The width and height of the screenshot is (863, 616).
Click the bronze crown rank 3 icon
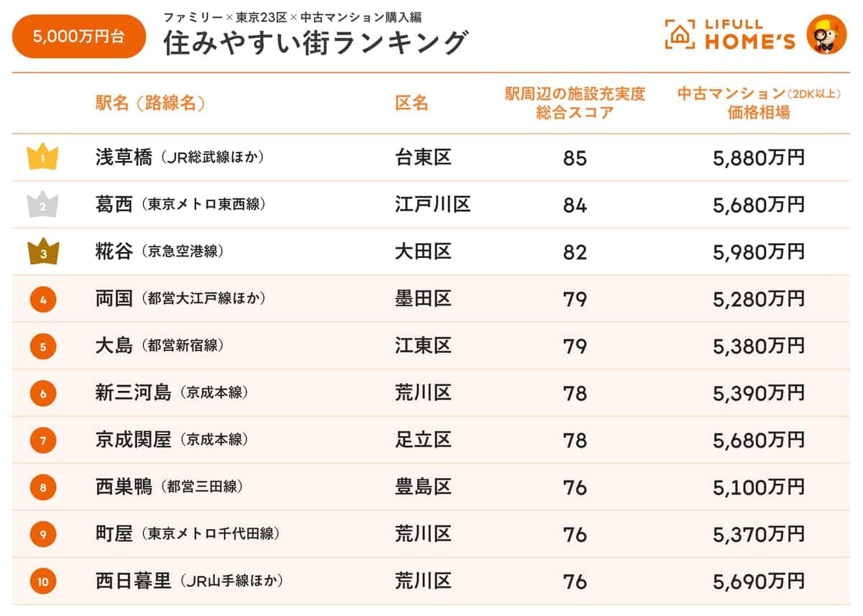42,252
